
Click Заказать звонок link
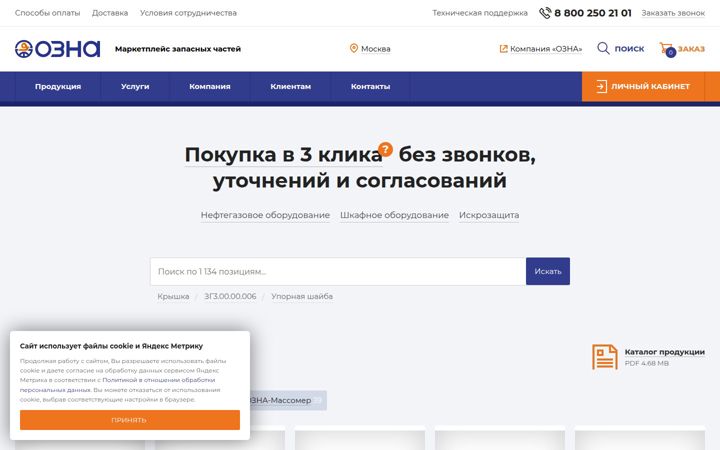click(x=673, y=13)
